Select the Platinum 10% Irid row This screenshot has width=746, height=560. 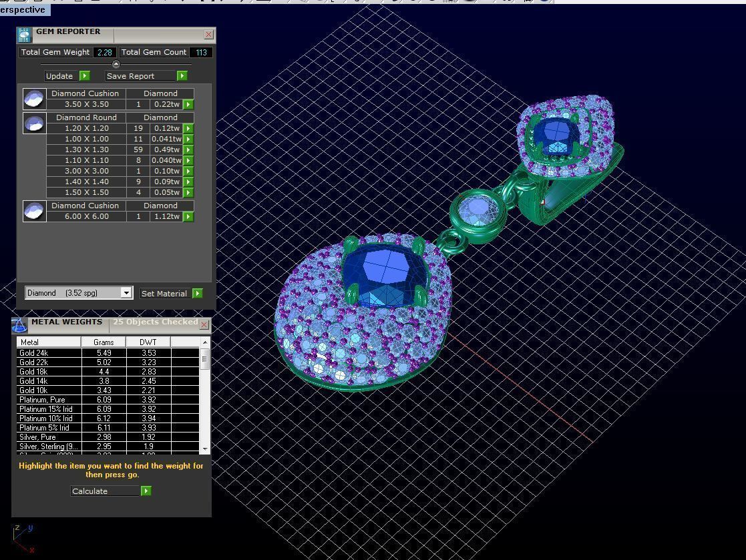point(108,418)
